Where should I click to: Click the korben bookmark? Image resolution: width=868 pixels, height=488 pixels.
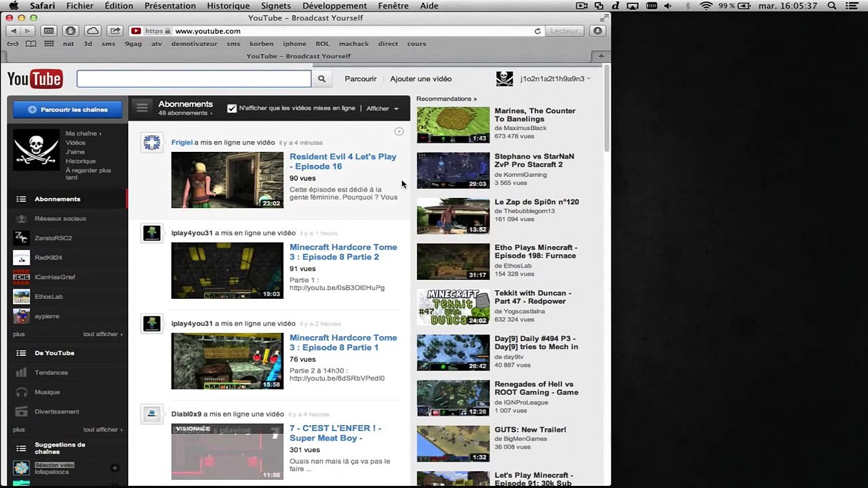[262, 44]
